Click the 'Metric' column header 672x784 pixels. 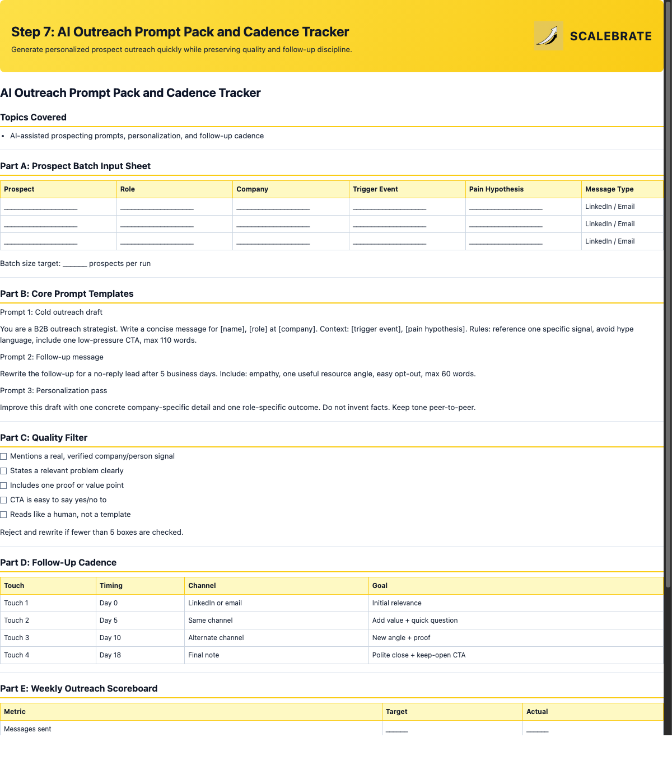point(191,712)
